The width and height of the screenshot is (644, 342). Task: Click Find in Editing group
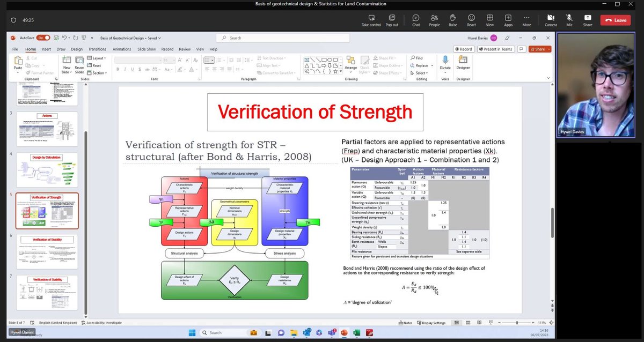(416, 58)
